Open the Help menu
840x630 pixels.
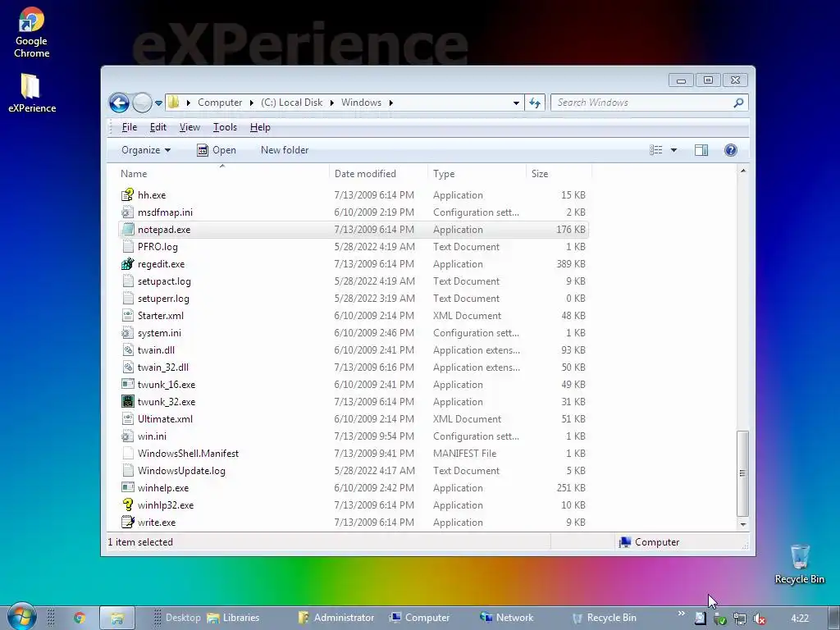tap(260, 127)
